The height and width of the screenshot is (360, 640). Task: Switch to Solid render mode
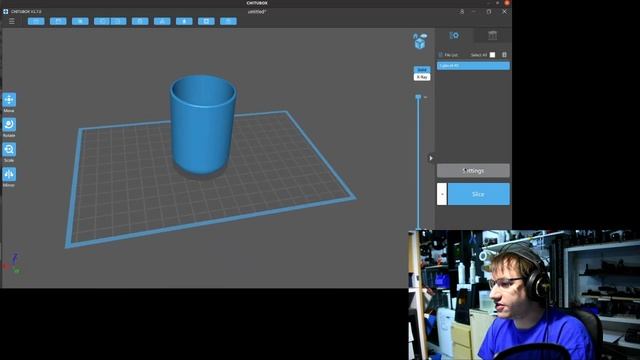click(x=422, y=70)
